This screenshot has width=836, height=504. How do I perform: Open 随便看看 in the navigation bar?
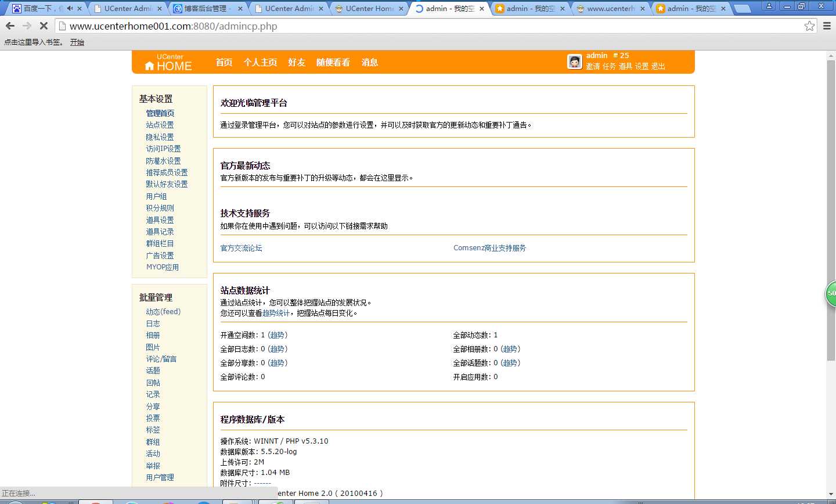pos(333,62)
